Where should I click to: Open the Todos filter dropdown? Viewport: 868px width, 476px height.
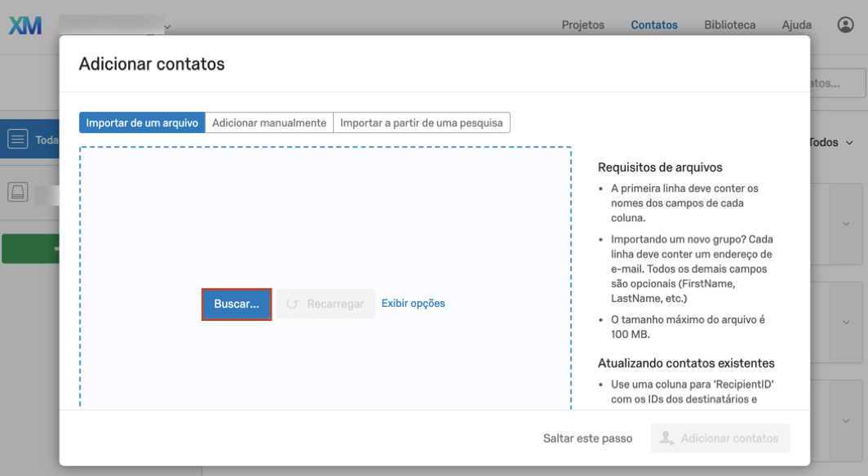pos(832,142)
